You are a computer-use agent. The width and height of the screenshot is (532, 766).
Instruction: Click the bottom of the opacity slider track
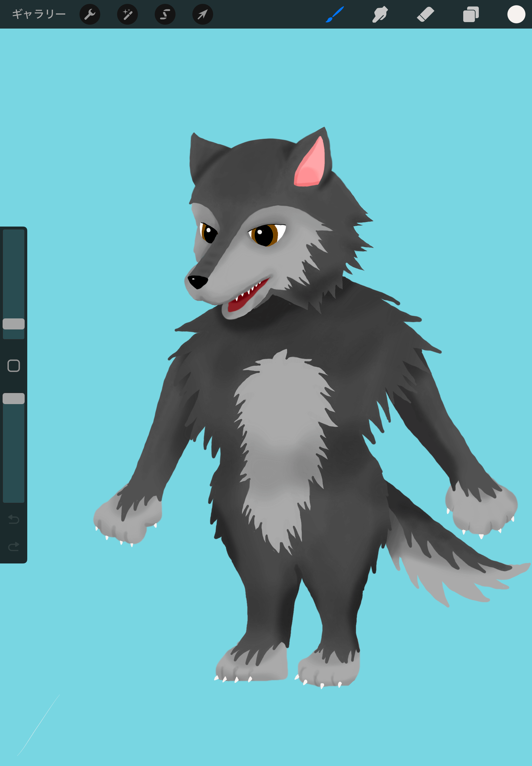tap(14, 499)
